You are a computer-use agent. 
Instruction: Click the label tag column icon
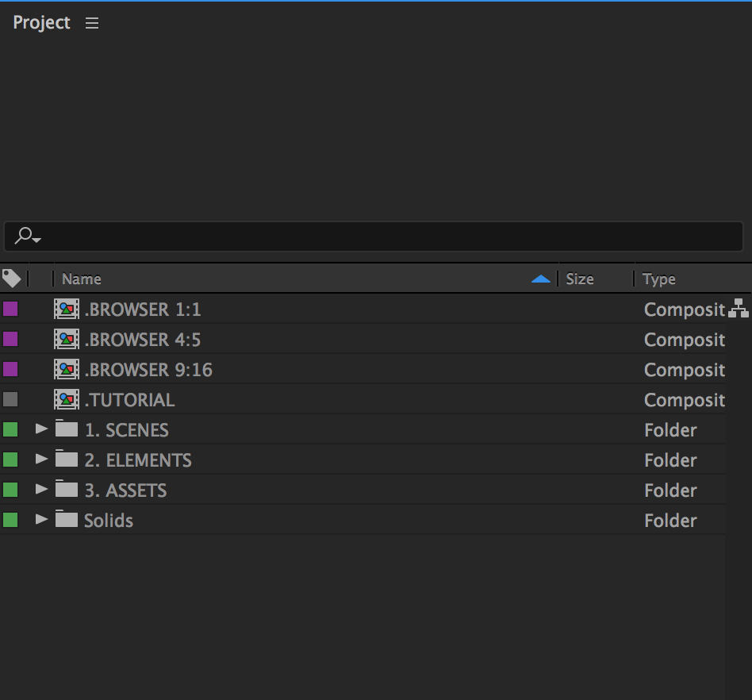[11, 279]
